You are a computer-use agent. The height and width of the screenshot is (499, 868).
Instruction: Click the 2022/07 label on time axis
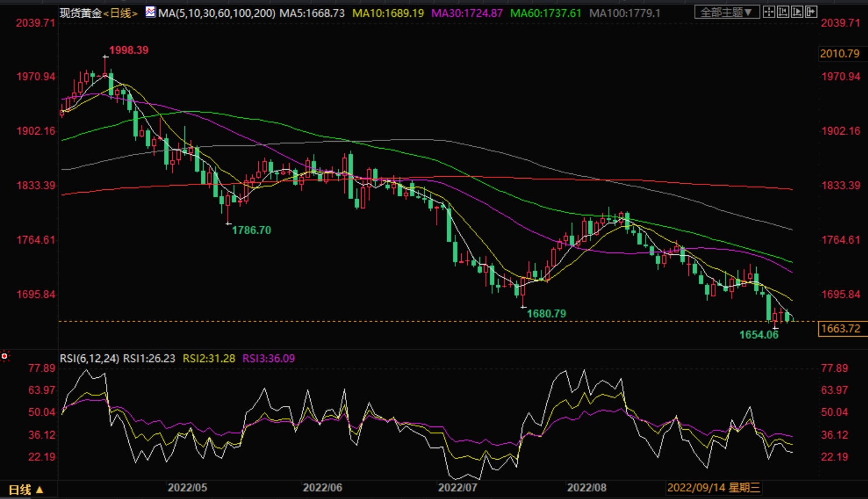pyautogui.click(x=458, y=488)
